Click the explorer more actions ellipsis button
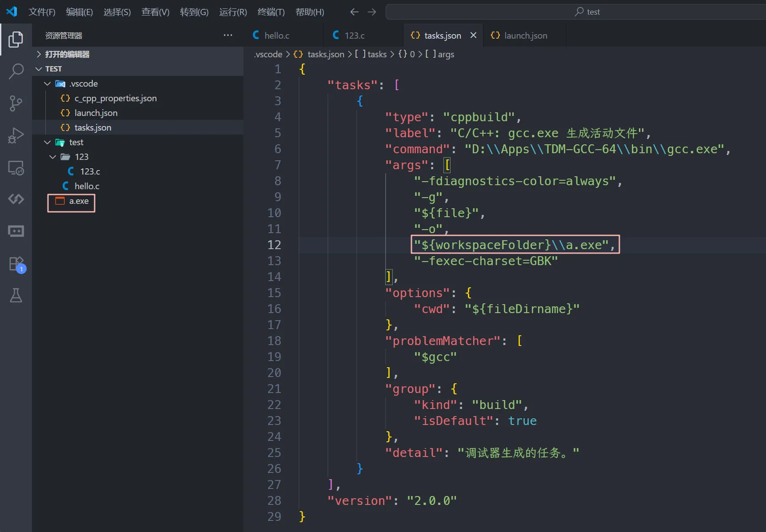This screenshot has height=532, width=766. pyautogui.click(x=228, y=35)
